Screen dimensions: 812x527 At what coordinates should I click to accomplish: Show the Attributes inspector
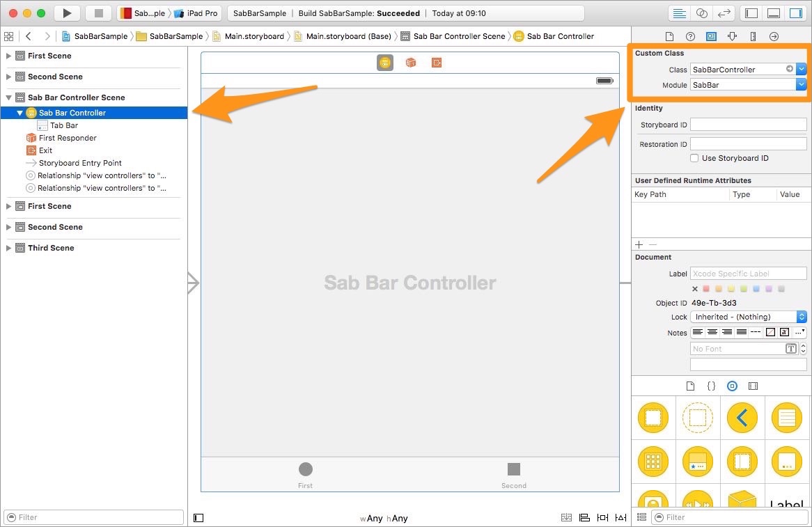pyautogui.click(x=732, y=36)
